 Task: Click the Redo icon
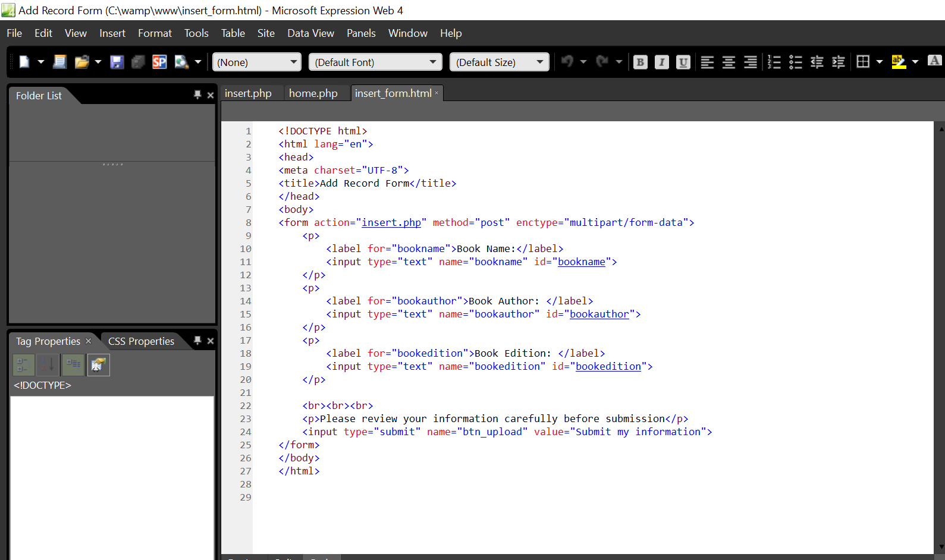[x=602, y=62]
